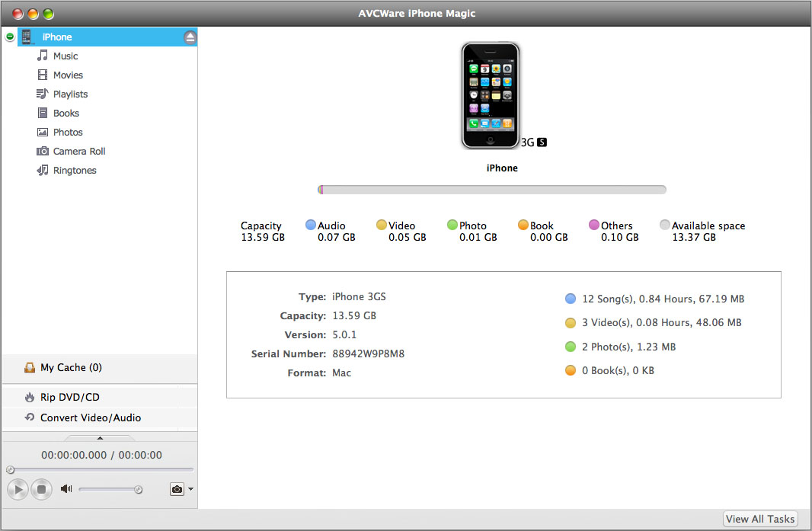Select Playlists in the sidebar
Viewport: 812px width, 531px height.
pos(70,94)
